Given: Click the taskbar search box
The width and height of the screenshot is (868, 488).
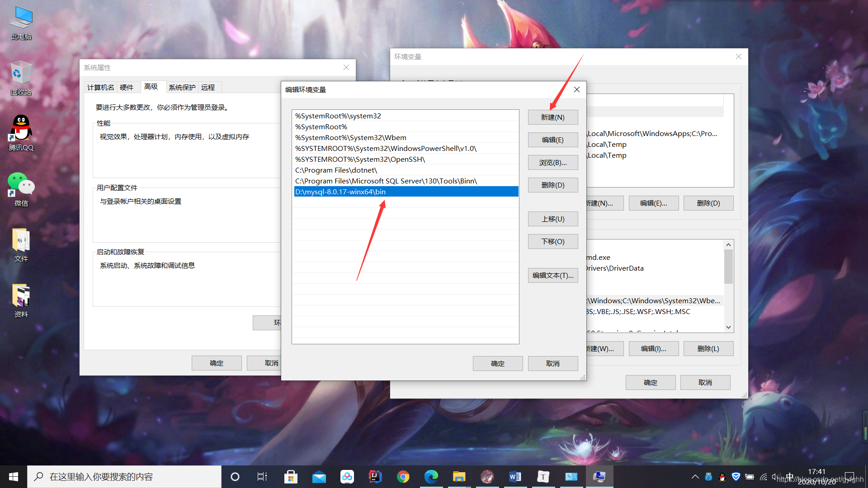Looking at the screenshot, I should tap(124, 477).
